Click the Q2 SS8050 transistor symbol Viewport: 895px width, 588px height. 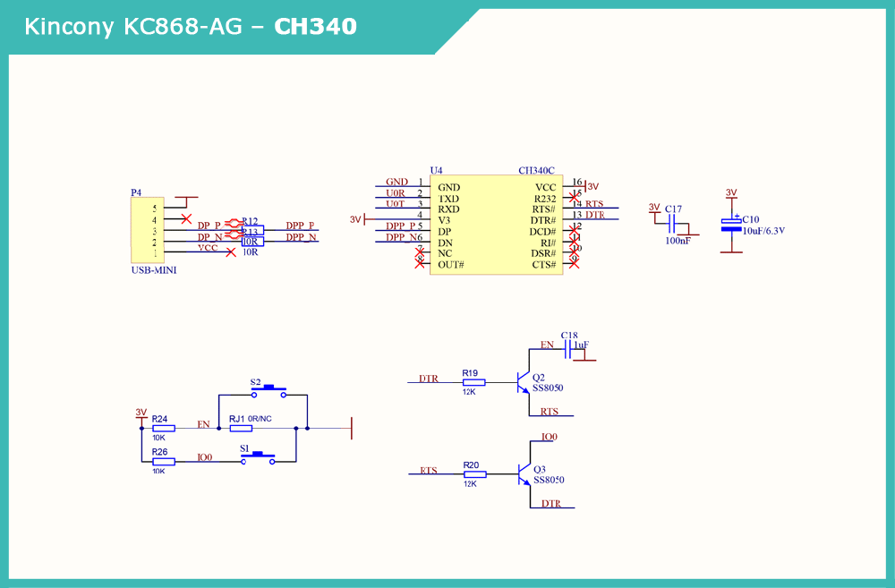point(523,383)
